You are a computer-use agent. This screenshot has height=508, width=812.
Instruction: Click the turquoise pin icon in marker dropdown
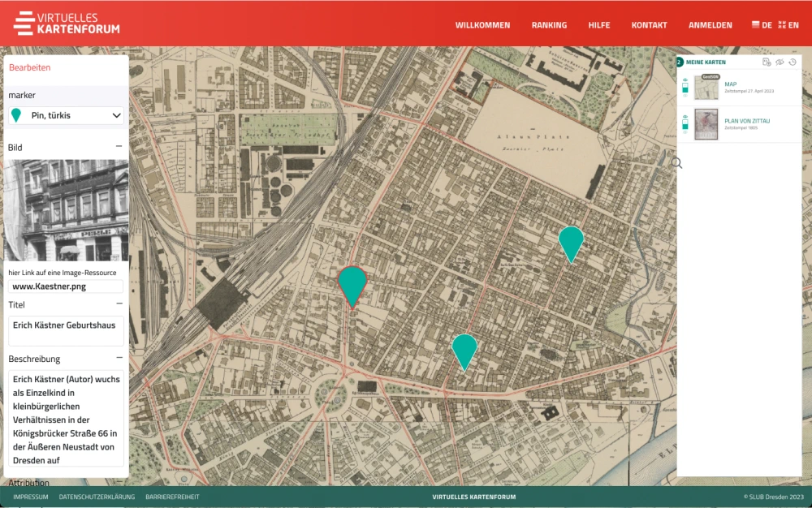coord(16,115)
